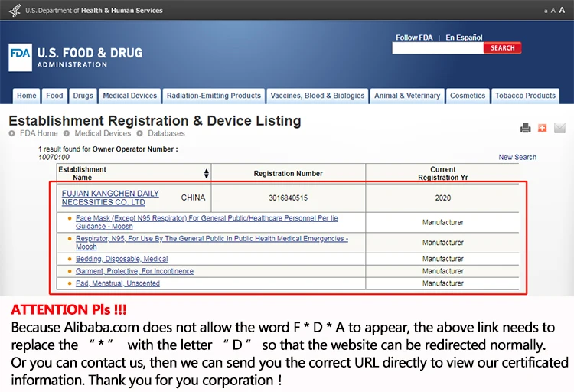Open the Pad, Menstrual, Unscented listing
The height and width of the screenshot is (392, 574).
(x=118, y=283)
